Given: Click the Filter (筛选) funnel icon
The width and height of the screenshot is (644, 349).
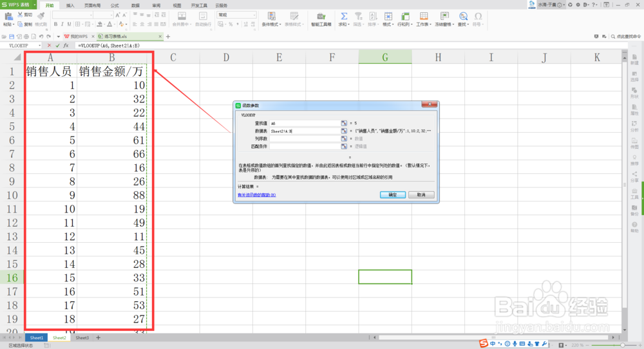Looking at the screenshot, I should pyautogui.click(x=359, y=16).
